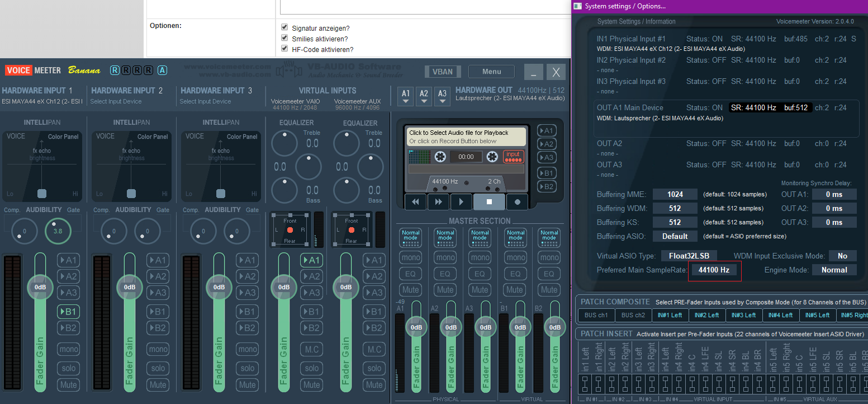Click the Hardware Input 1 Intellipan voice pad
Viewport: 868px width, 404px height.
[42, 166]
